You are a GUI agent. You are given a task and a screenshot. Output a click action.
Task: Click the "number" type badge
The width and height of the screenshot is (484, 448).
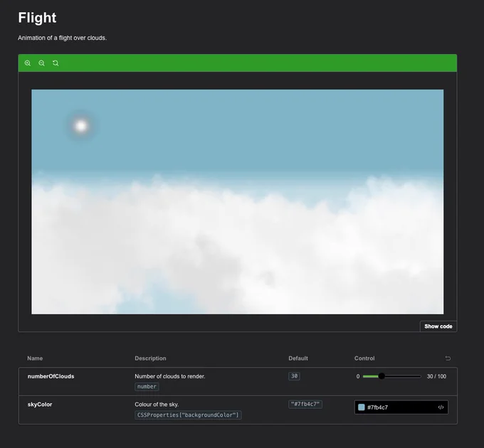(147, 386)
